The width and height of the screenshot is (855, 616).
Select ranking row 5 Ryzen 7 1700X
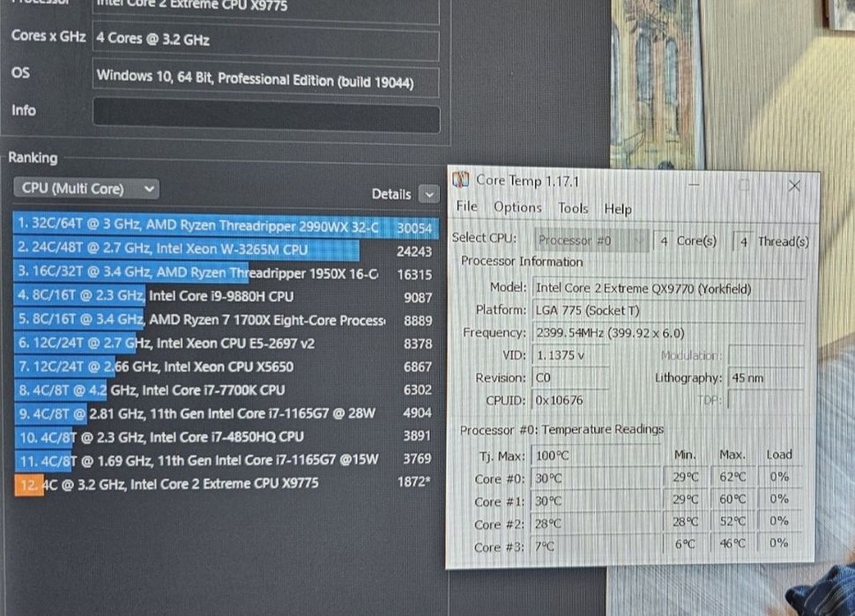tap(225, 319)
